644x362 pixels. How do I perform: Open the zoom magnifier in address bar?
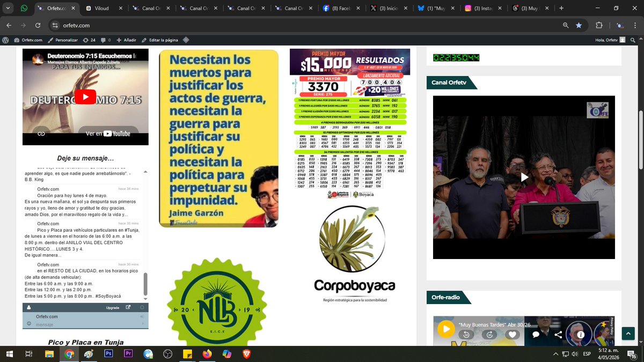click(x=566, y=25)
